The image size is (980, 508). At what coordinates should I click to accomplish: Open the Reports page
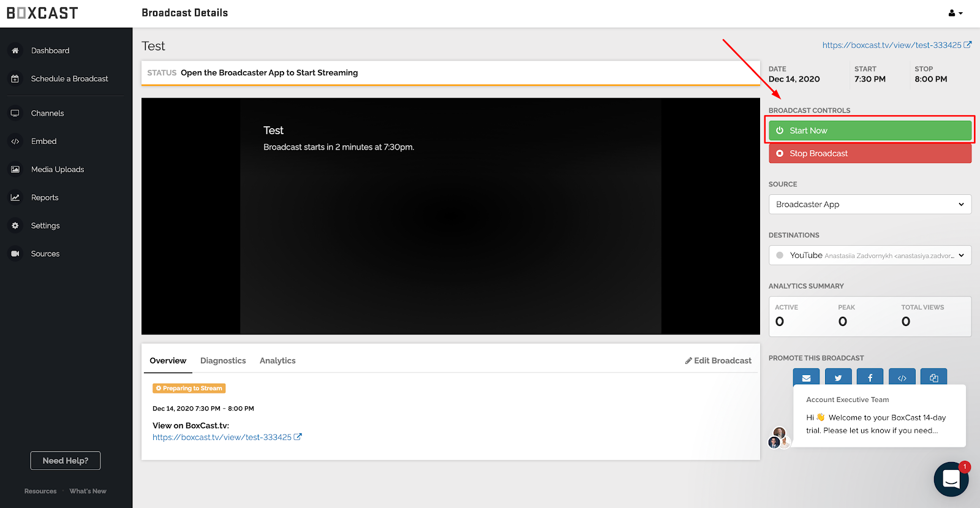coord(45,198)
